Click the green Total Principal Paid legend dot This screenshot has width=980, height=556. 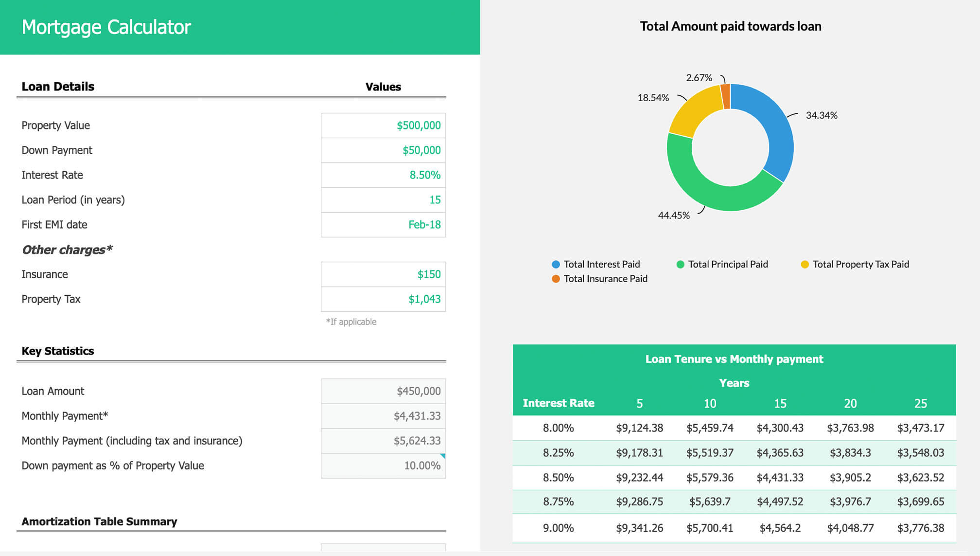680,264
